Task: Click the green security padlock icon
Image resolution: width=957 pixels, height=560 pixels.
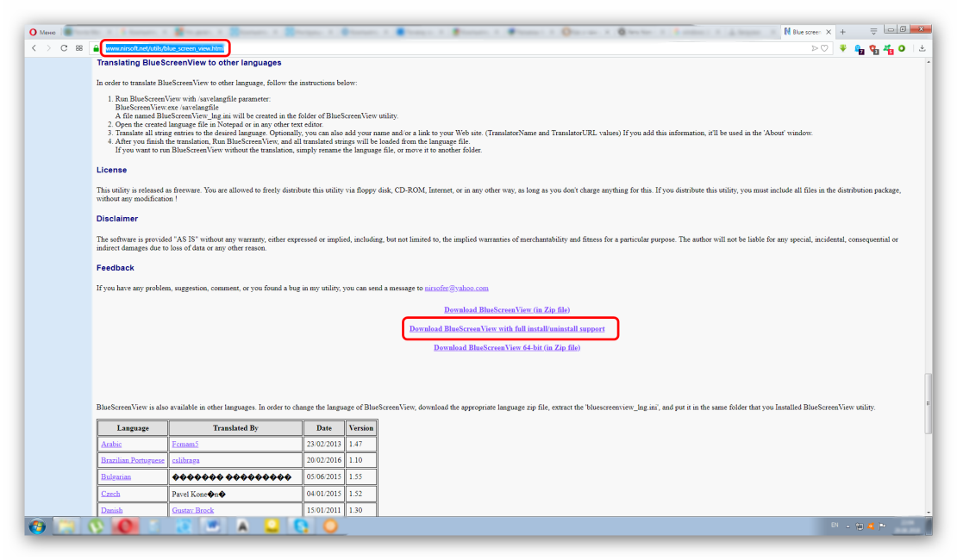Action: [x=96, y=48]
